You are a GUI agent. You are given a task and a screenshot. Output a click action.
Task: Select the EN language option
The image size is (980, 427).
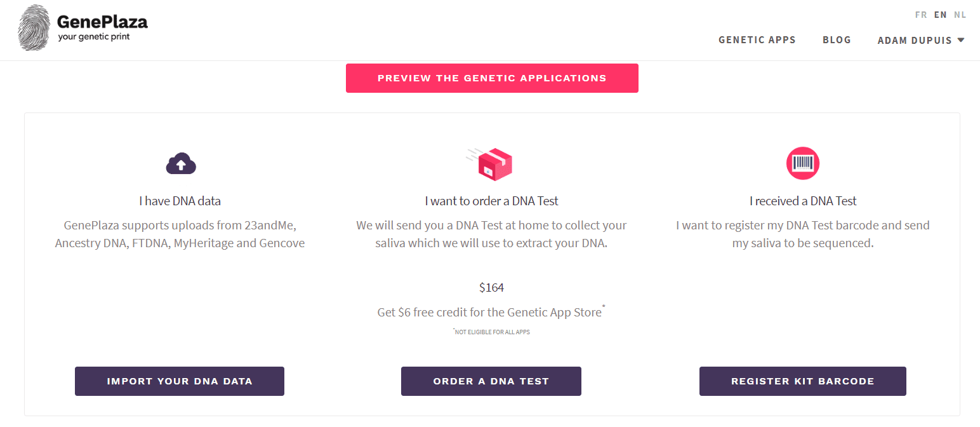940,15
